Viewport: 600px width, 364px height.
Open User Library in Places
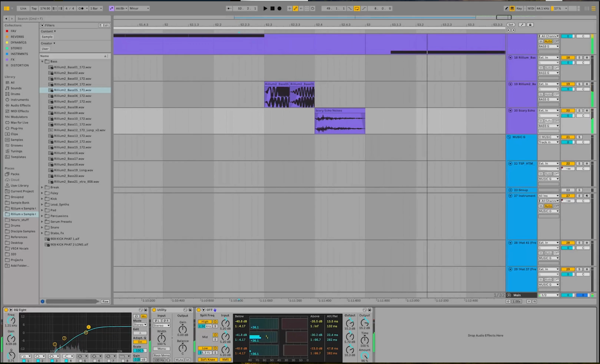point(19,186)
